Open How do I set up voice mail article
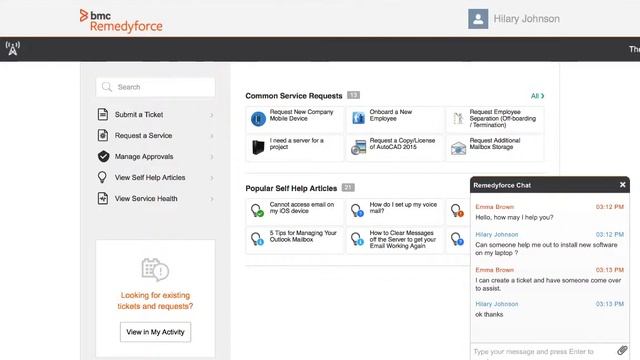Image resolution: width=640 pixels, height=360 pixels. click(395, 211)
